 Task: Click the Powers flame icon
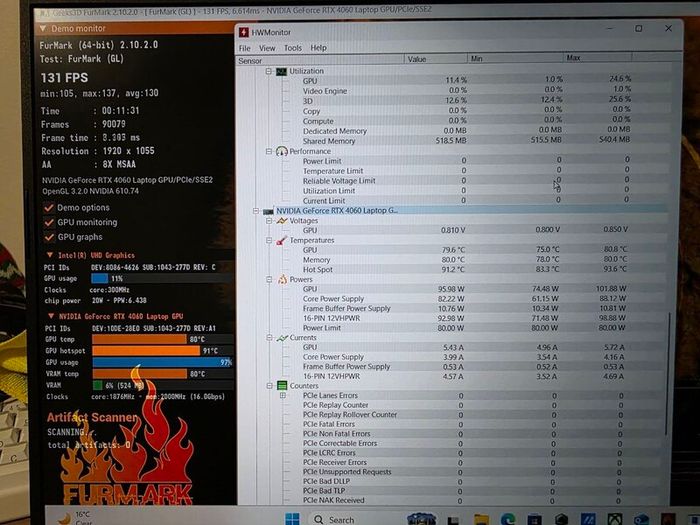283,280
